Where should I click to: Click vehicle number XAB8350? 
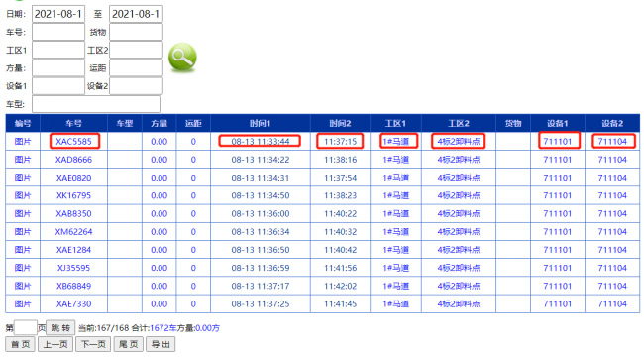pos(74,214)
